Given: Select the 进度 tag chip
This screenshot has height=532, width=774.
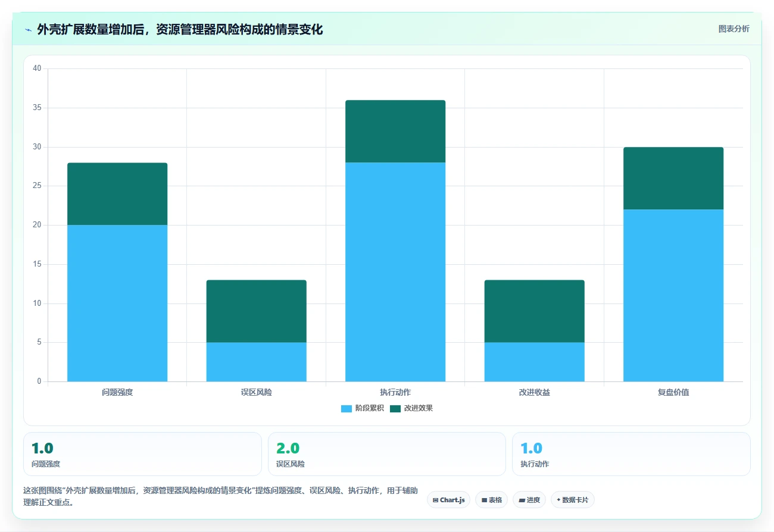Looking at the screenshot, I should (529, 500).
